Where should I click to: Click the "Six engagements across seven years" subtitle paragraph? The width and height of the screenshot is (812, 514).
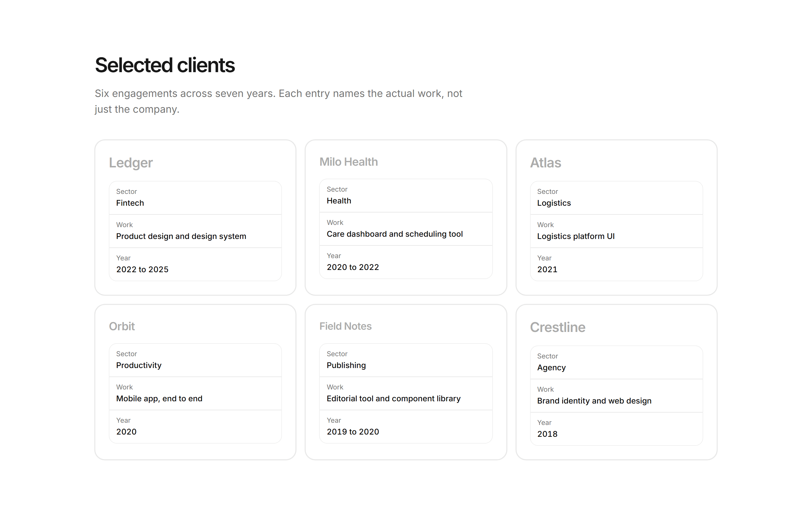point(279,101)
